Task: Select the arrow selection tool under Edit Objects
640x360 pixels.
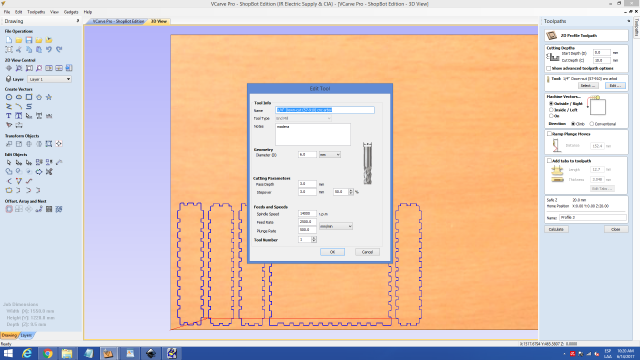Action: pyautogui.click(x=9, y=162)
